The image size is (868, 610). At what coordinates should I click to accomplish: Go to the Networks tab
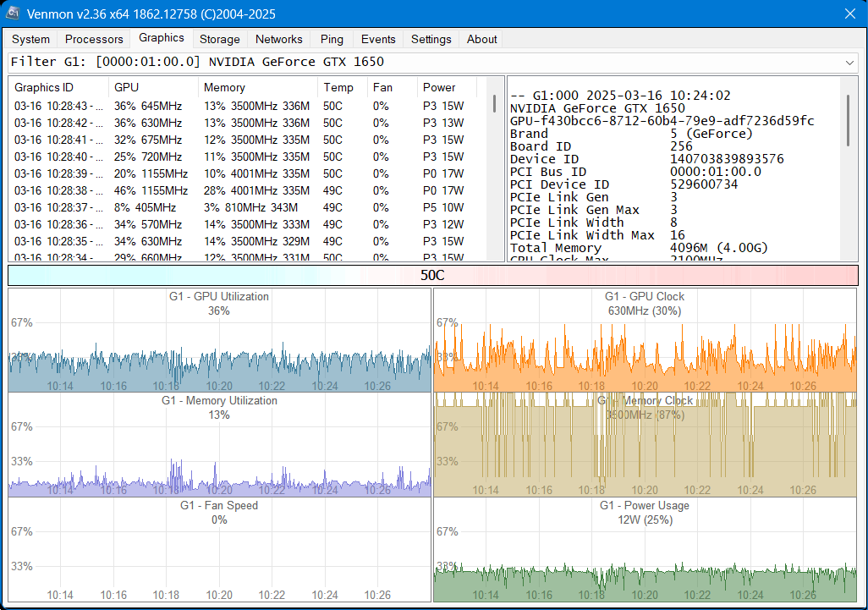point(279,39)
